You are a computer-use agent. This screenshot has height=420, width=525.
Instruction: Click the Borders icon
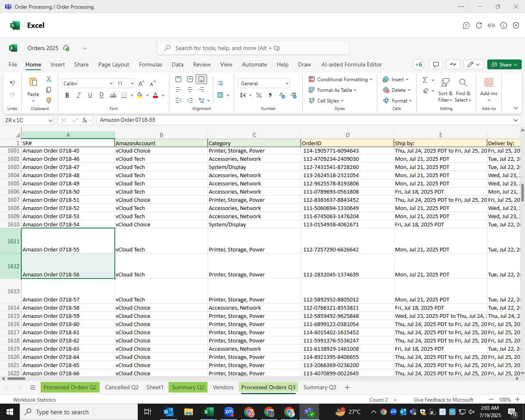124,95
